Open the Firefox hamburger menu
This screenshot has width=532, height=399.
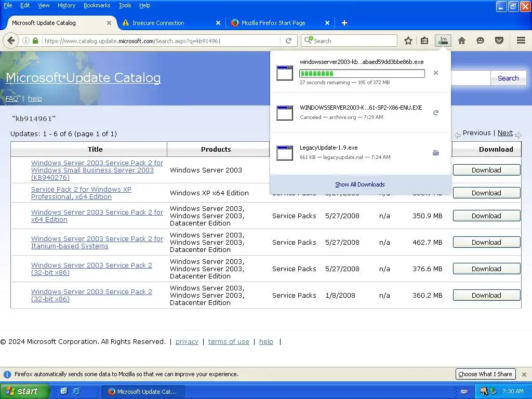click(521, 41)
